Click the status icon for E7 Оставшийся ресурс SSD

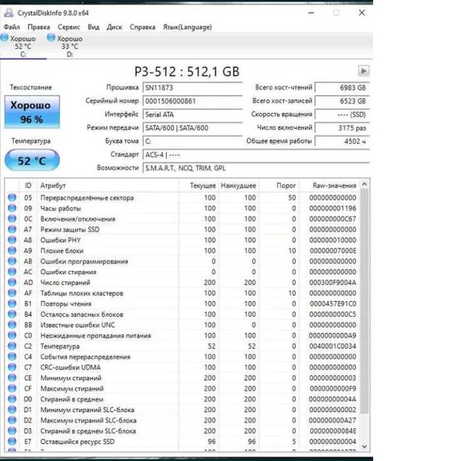point(12,442)
